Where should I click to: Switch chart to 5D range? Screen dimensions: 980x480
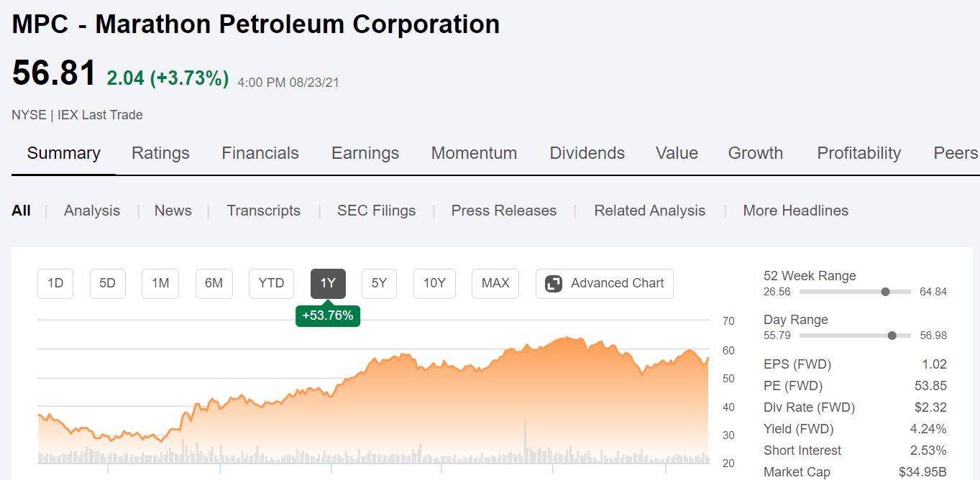pyautogui.click(x=107, y=283)
